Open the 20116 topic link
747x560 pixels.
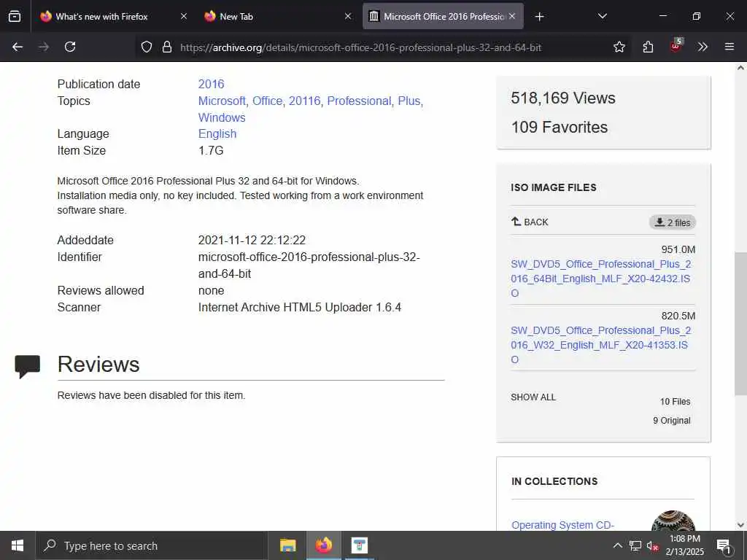coord(304,101)
